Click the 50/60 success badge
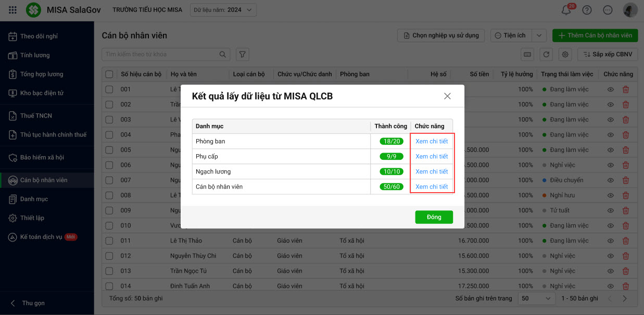Image resolution: width=644 pixels, height=315 pixels. point(391,186)
